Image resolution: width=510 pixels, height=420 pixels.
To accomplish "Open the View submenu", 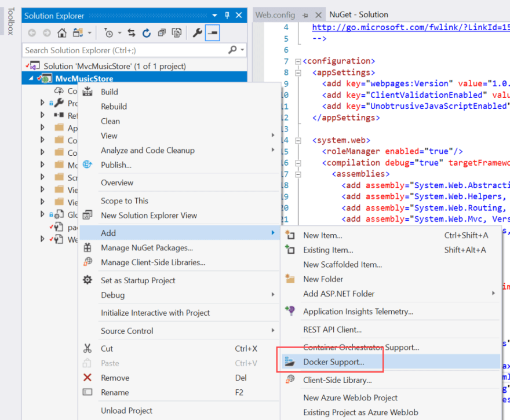I will [x=180, y=136].
